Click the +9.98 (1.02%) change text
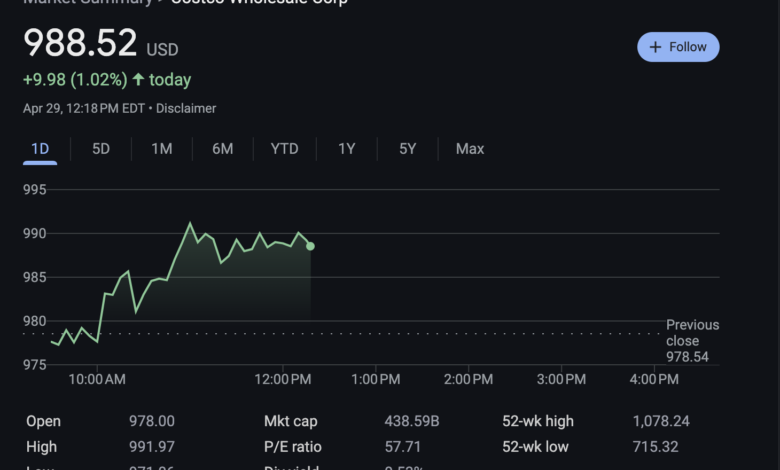Screen dimensions: 780x470 75,80
